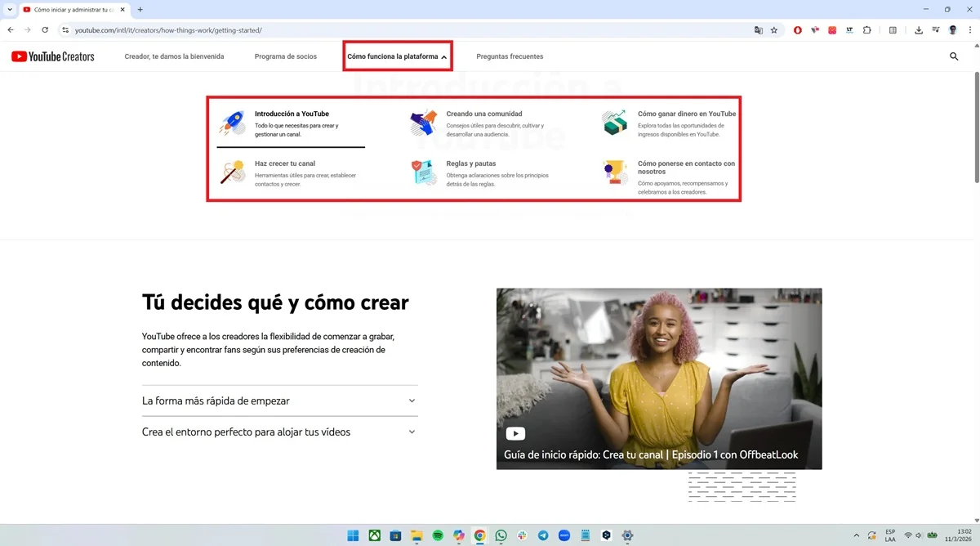Open the browser side panel icon

point(893,29)
